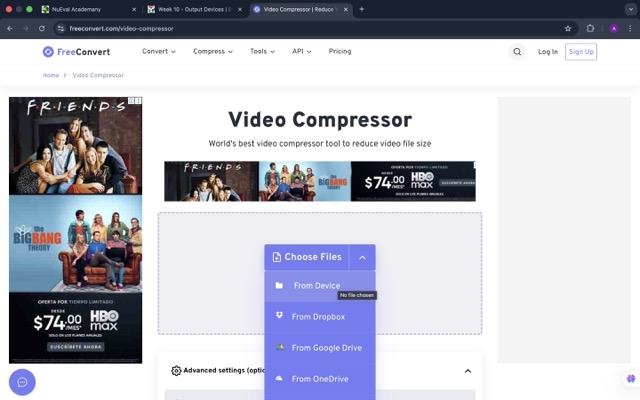Viewport: 640px width, 400px height.
Task: Reload the page
Action: tap(42, 29)
